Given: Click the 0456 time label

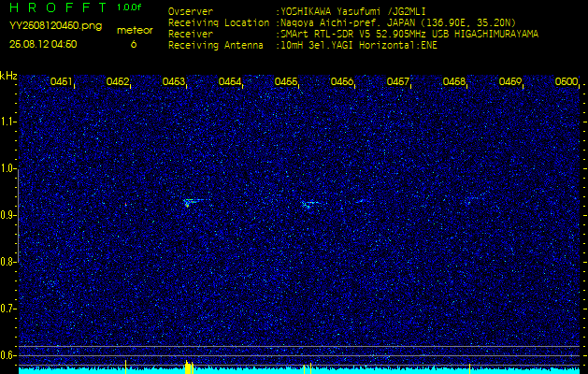Looking at the screenshot, I should pos(341,81).
